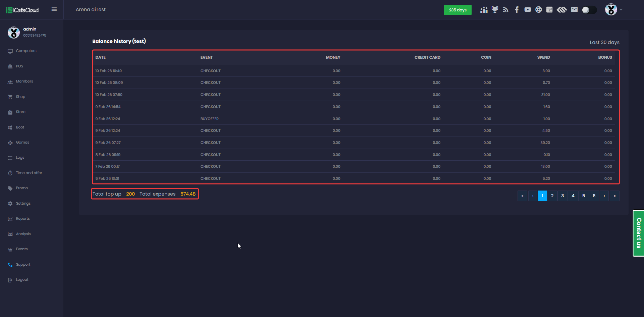The image size is (644, 317).
Task: Jump to last page of pagination
Action: (614, 196)
